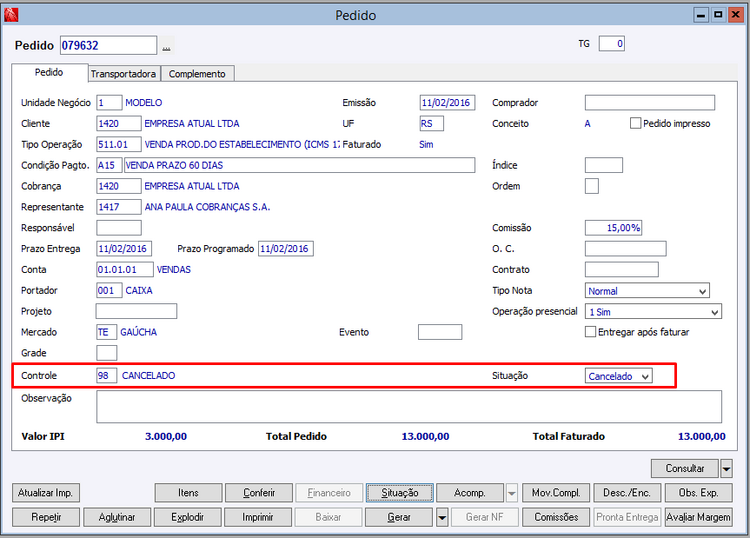The height and width of the screenshot is (538, 750).
Task: Open the Pedido lookup ellipsis button
Action: tap(166, 46)
